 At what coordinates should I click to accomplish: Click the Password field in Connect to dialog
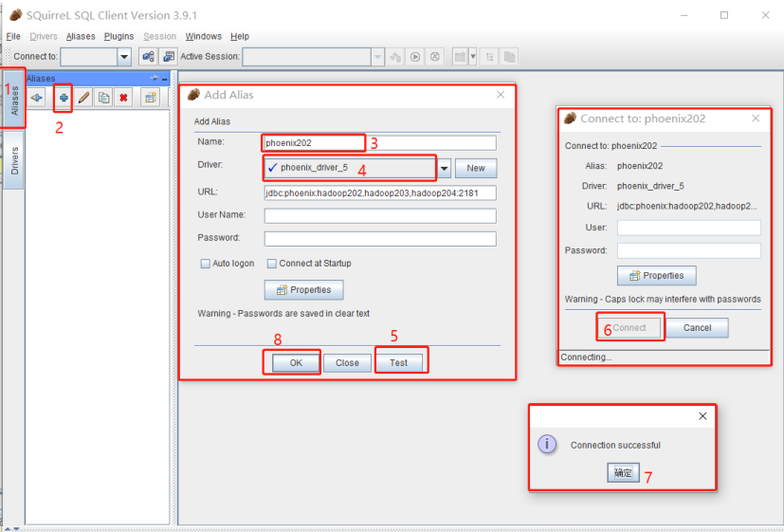point(689,250)
